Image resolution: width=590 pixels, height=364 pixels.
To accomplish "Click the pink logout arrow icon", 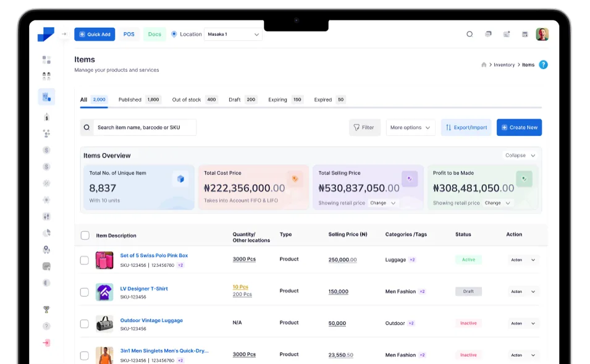I will (46, 342).
